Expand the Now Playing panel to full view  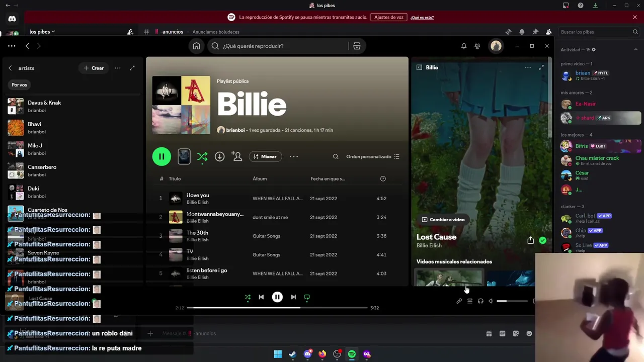tap(541, 67)
